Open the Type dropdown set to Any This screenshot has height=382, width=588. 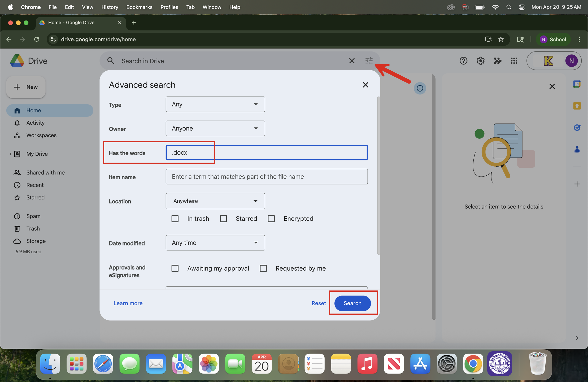(x=215, y=104)
